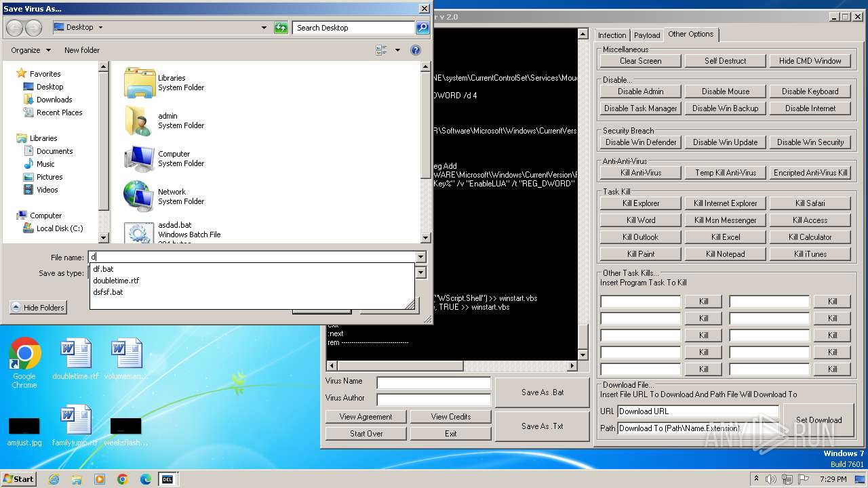The height and width of the screenshot is (488, 868).
Task: Click the code preview horizontal scrollbar
Action: [x=452, y=366]
